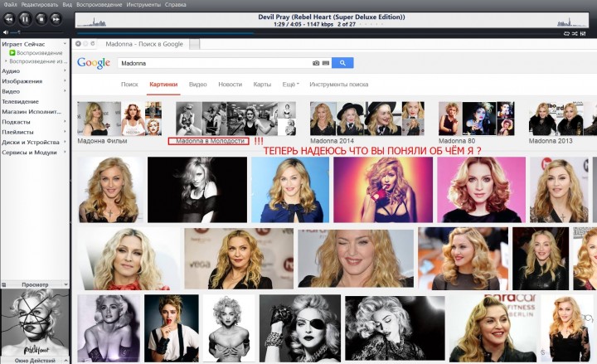597x364 pixels.
Task: Click the Google logo
Action: click(94, 63)
